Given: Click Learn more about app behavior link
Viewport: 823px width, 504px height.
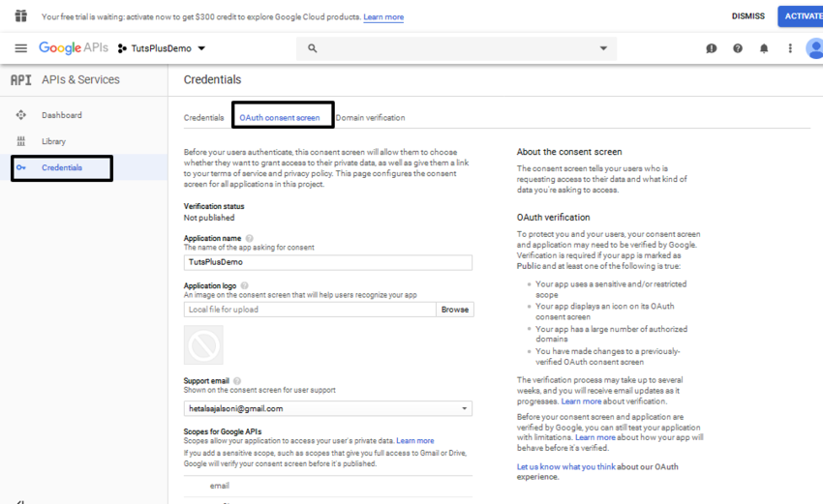Looking at the screenshot, I should [595, 437].
